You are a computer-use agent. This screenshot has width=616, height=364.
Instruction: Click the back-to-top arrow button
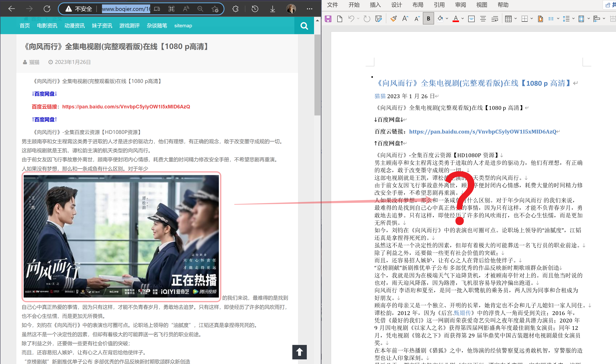[299, 352]
